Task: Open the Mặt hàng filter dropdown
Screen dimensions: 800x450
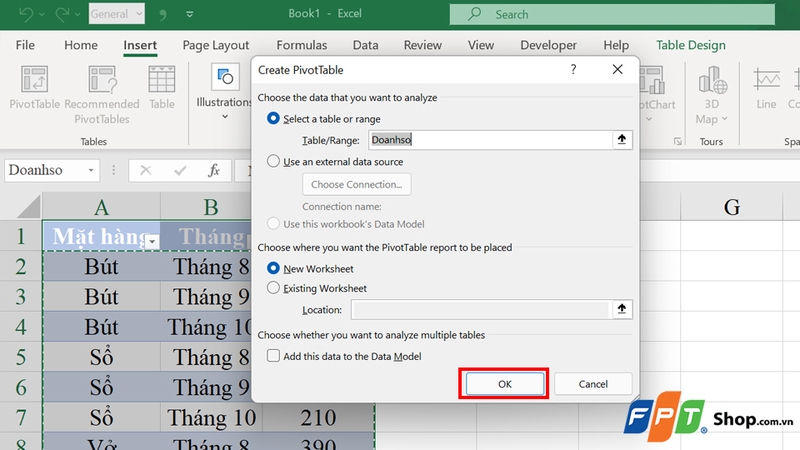Action: (x=152, y=241)
